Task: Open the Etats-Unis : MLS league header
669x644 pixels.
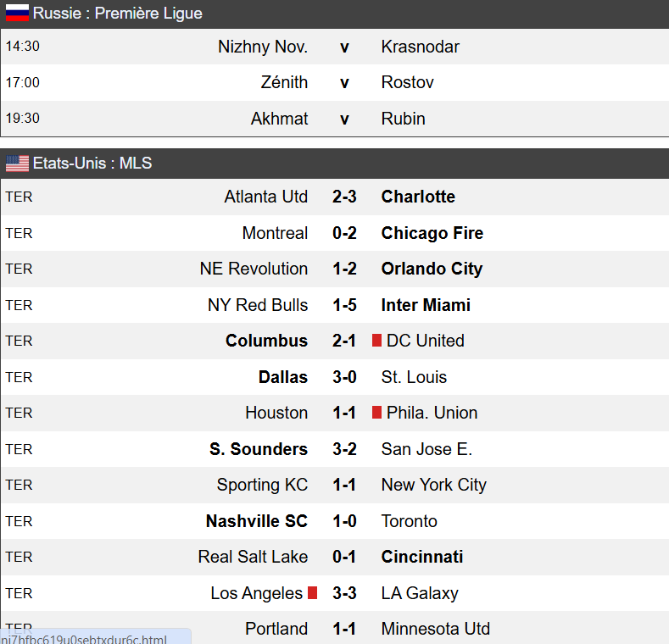Action: click(92, 164)
